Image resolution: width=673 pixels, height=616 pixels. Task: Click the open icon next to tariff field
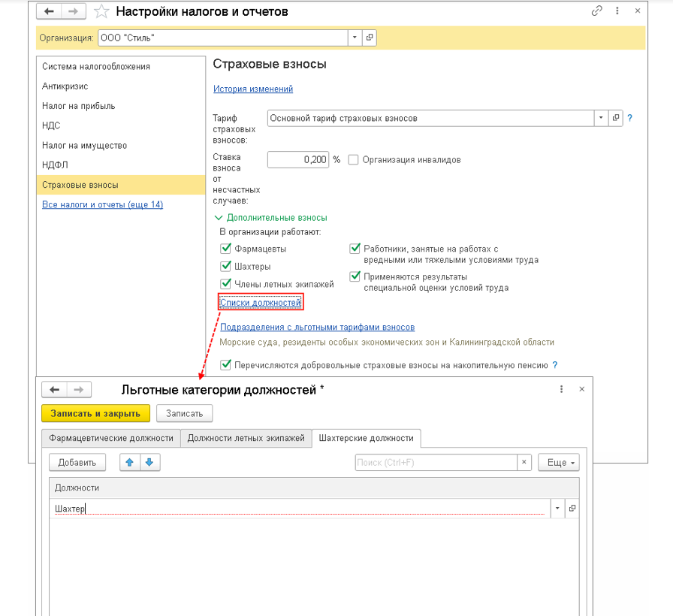click(616, 118)
